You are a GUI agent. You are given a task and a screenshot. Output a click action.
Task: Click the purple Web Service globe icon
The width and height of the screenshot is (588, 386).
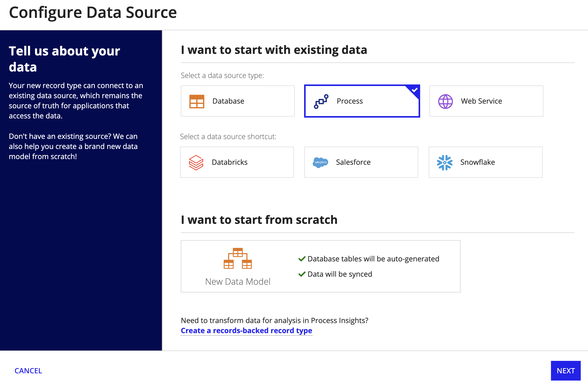pyautogui.click(x=445, y=101)
